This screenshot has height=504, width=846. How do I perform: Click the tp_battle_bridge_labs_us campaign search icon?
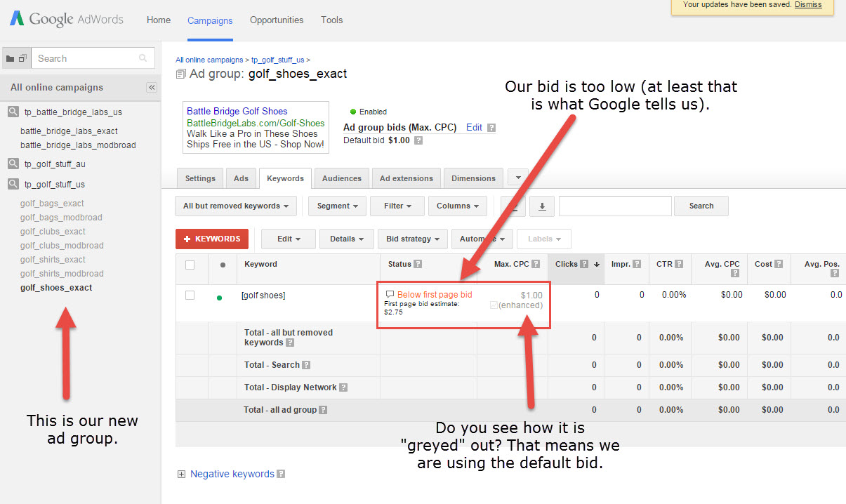[13, 112]
